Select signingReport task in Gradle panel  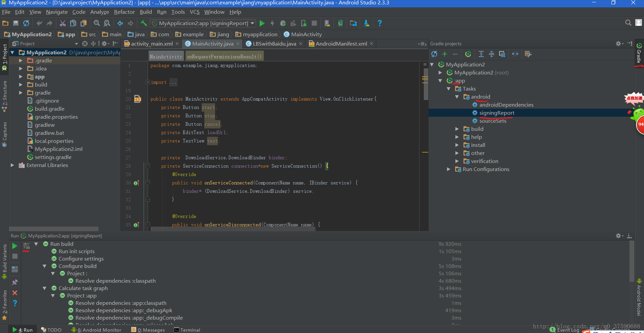click(497, 113)
